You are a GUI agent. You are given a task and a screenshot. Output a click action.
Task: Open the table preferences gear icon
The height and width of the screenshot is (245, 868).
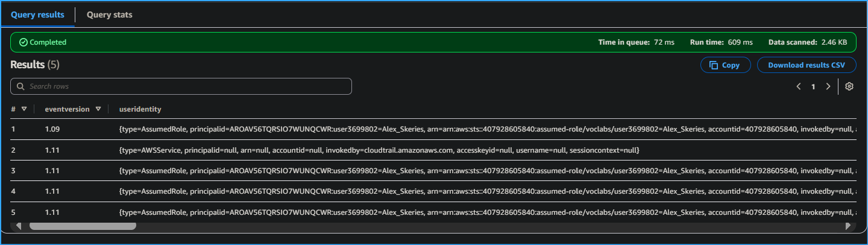(849, 86)
